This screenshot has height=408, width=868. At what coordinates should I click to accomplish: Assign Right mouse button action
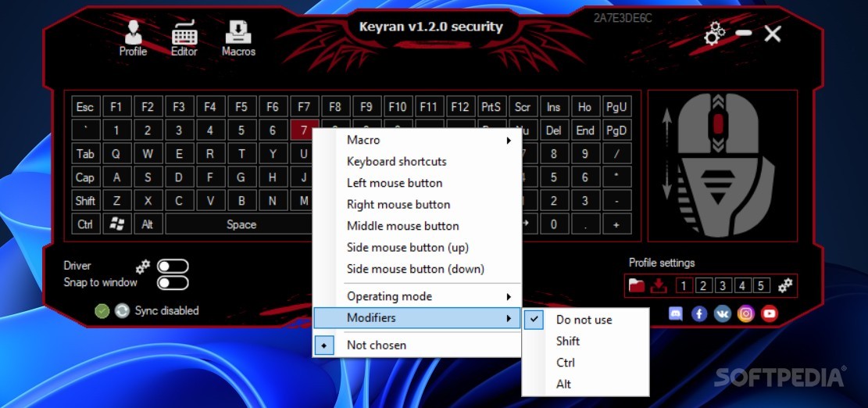click(417, 205)
